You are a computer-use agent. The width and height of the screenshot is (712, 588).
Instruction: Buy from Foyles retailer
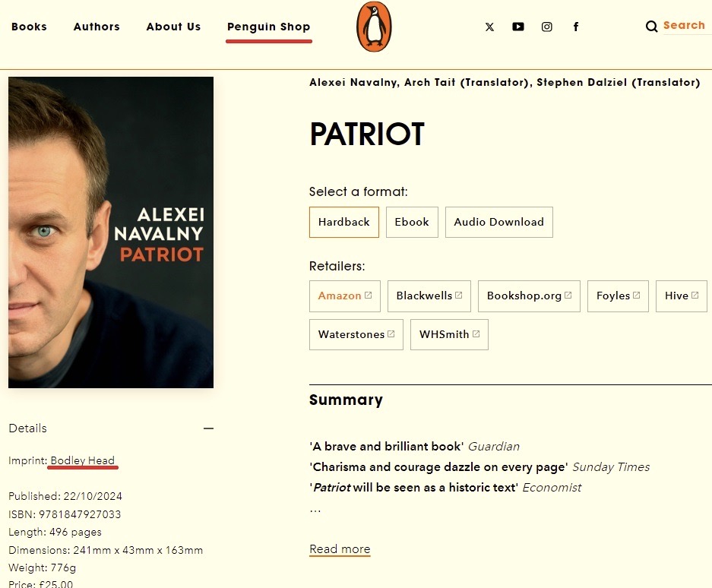coord(618,296)
